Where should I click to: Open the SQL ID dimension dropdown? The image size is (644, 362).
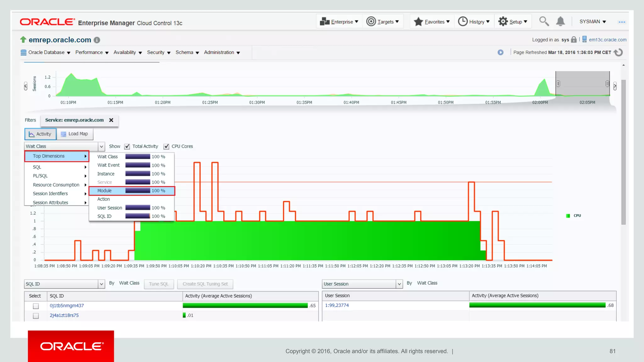[x=101, y=284]
